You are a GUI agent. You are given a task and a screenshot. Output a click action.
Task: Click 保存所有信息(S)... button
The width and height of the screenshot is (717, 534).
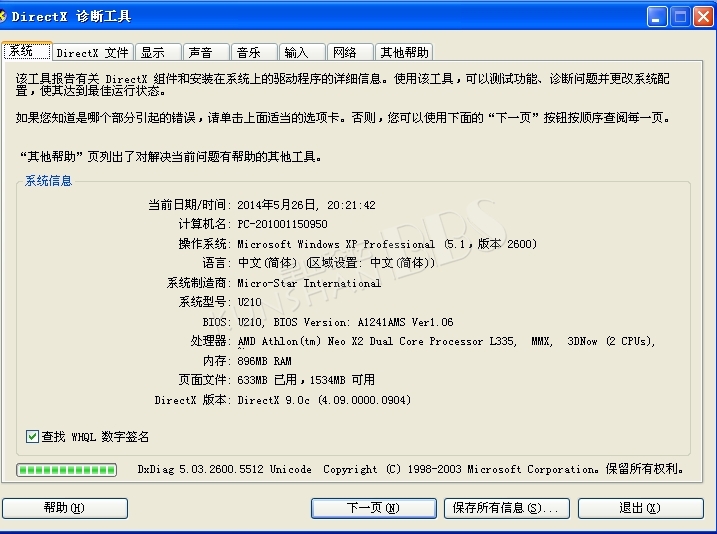click(x=507, y=508)
